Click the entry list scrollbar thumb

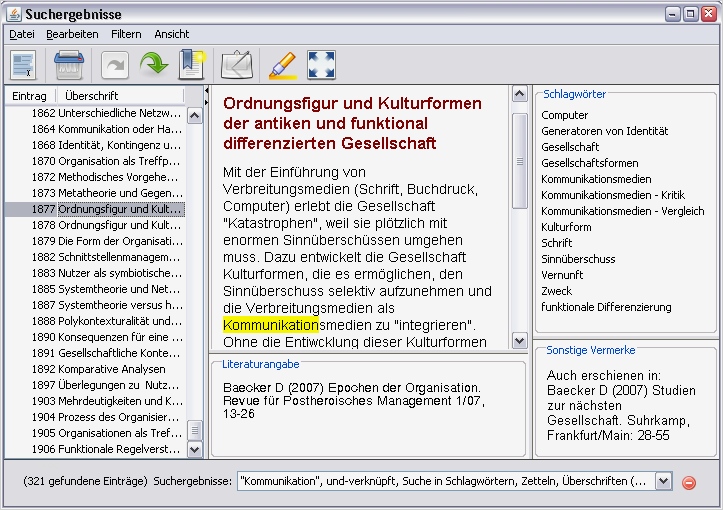pos(195,430)
